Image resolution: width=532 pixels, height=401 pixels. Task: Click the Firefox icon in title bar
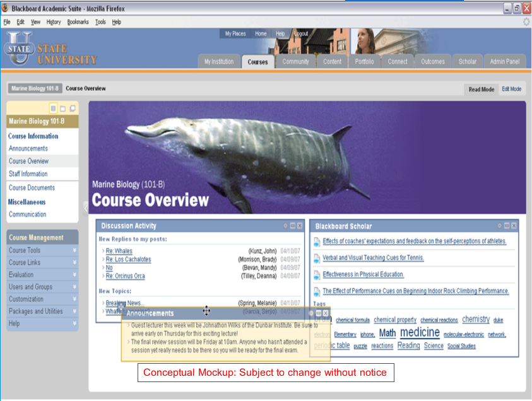pos(5,8)
